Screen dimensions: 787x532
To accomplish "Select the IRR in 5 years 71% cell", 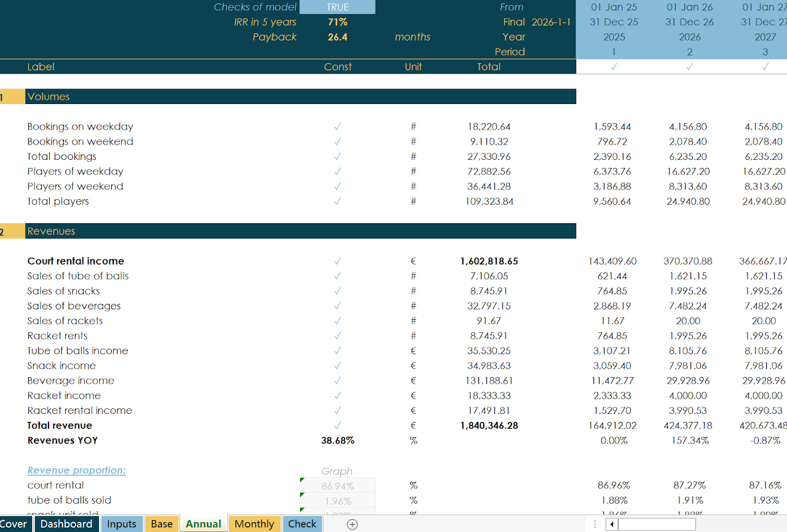I will 338,22.
